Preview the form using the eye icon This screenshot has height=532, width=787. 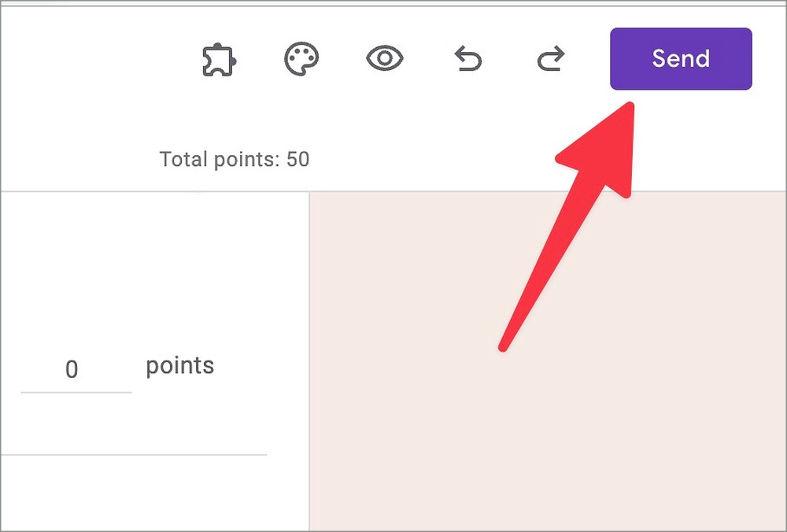coord(385,59)
